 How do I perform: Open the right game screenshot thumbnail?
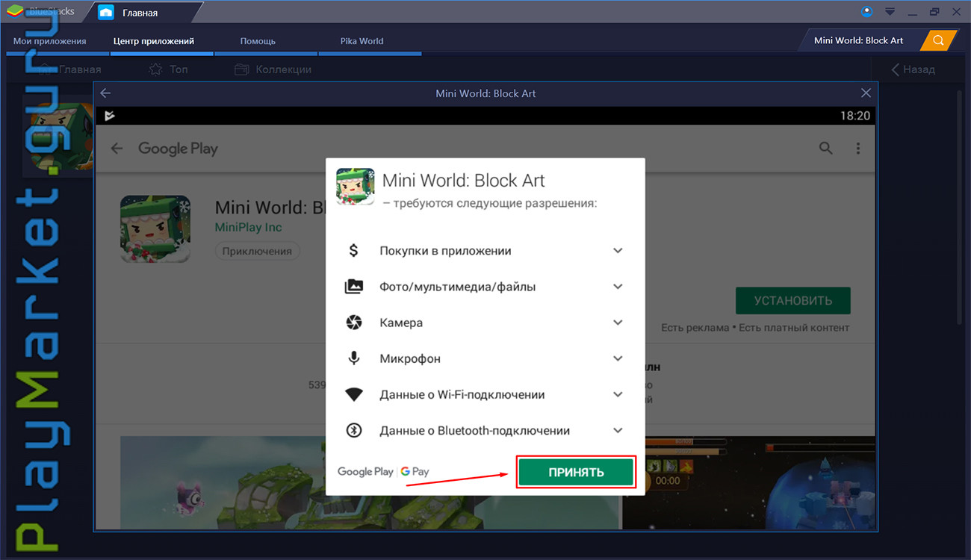(748, 482)
